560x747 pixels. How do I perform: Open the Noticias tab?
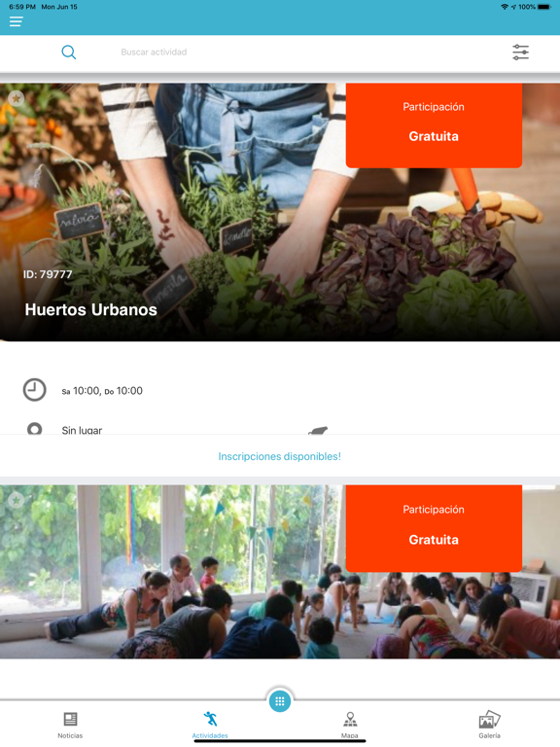point(70,725)
